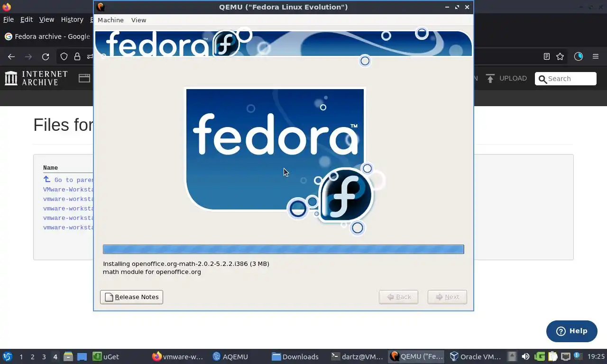607x364 pixels.
Task: Click the Internet Archive web icon
Action: [84, 78]
